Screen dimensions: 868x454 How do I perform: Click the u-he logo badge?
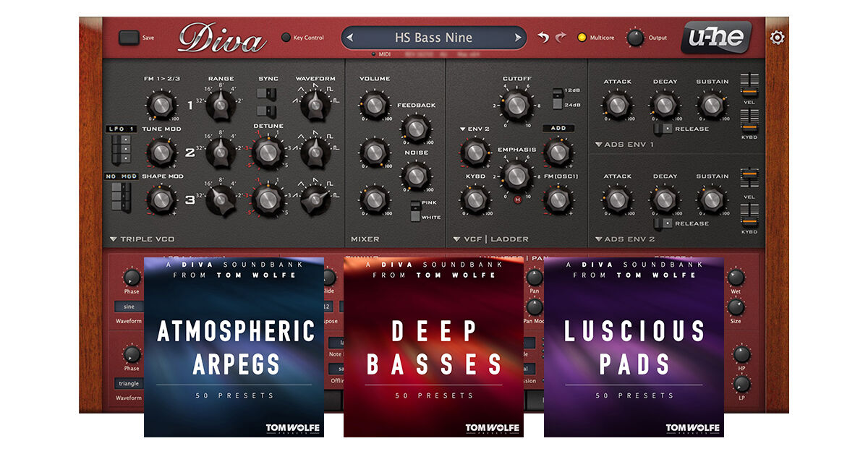pyautogui.click(x=715, y=38)
